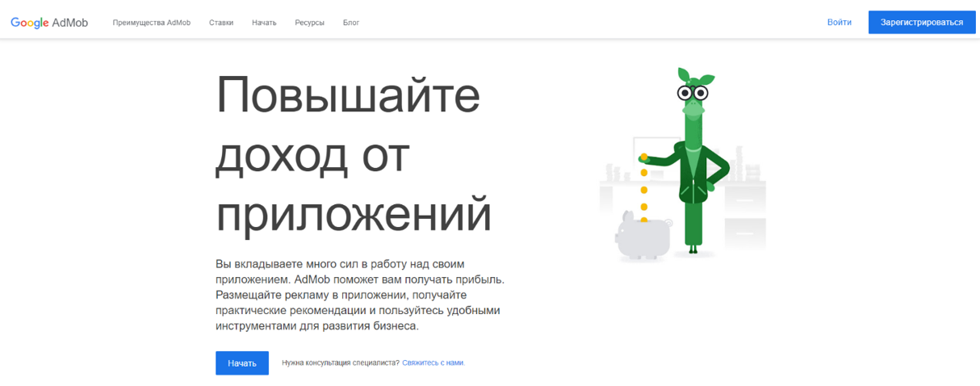Click the green character piggy bank illustration
The width and height of the screenshot is (980, 386).
tap(683, 164)
